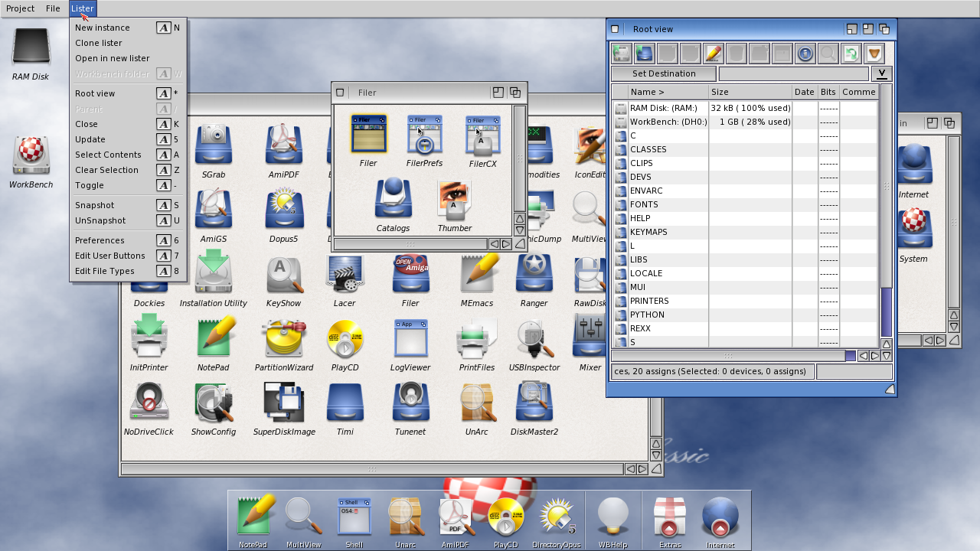Choose UnSnapshot from the Lister menu

(x=128, y=220)
